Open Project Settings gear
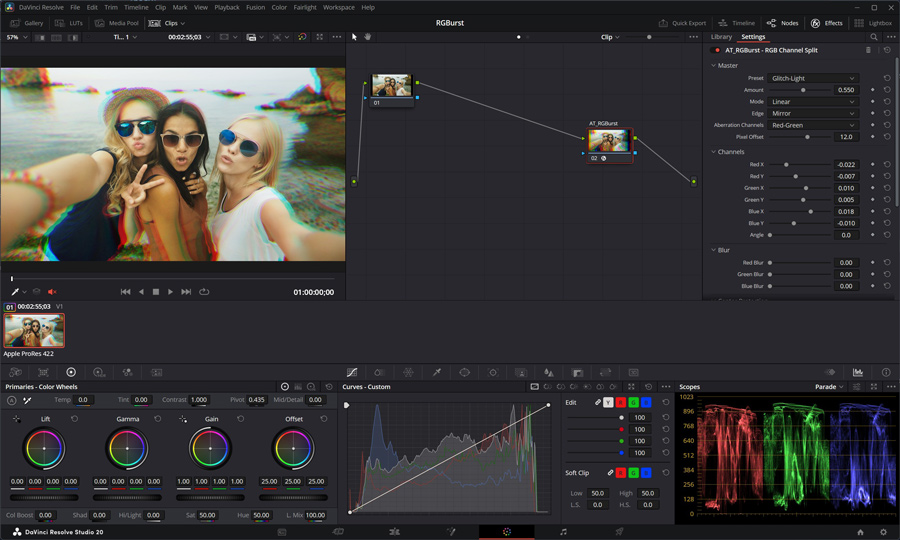 [883, 532]
